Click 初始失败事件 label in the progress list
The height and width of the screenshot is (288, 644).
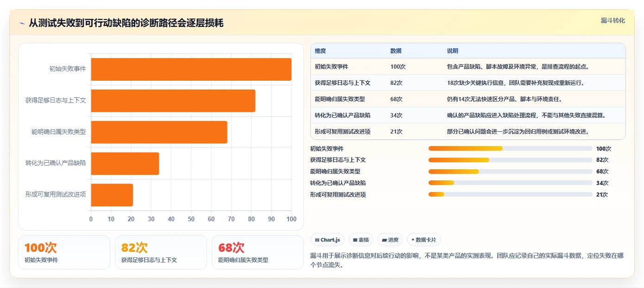tap(327, 149)
